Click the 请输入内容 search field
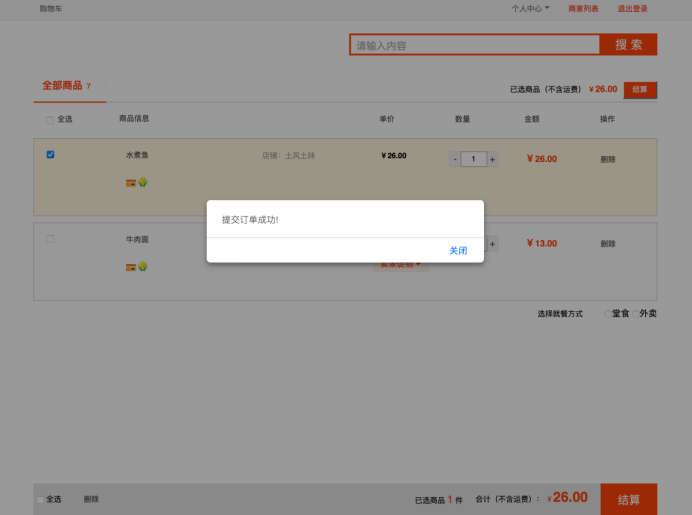Viewport: 692px width, 515px height. (474, 45)
